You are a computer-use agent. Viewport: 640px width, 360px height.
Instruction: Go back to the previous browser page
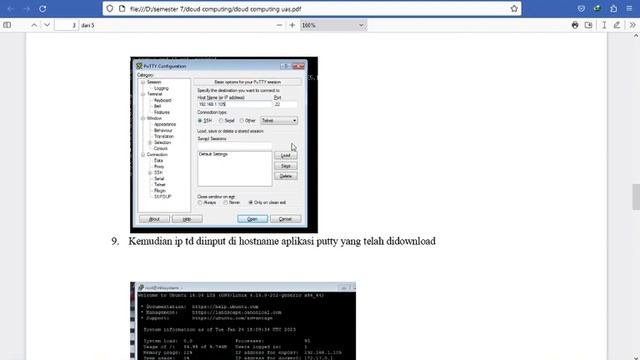tap(11, 9)
